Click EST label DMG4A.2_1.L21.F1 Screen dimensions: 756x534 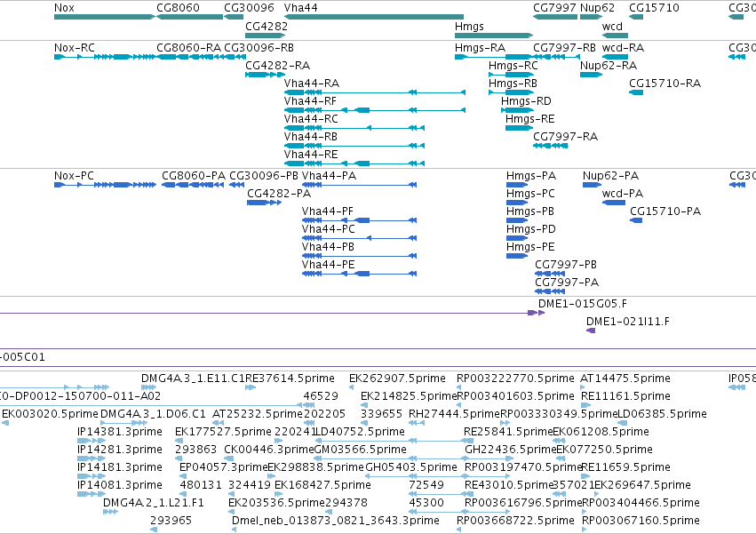154,503
